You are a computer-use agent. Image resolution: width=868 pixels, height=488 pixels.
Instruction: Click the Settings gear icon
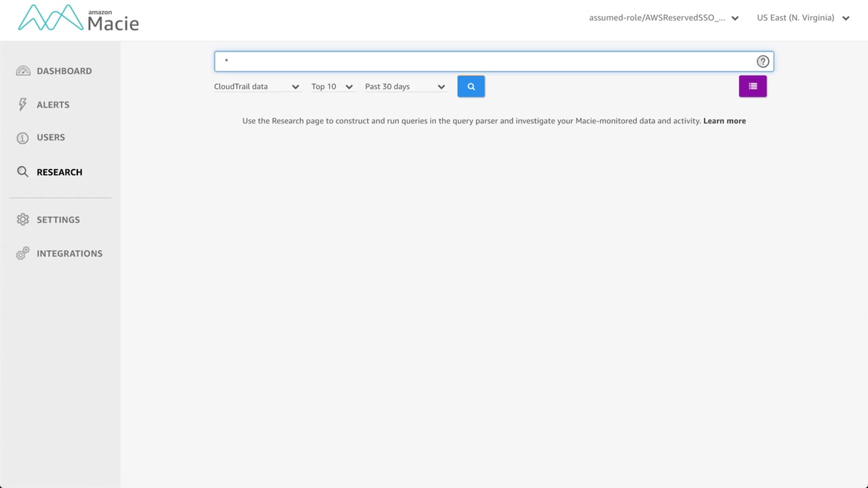pos(23,220)
